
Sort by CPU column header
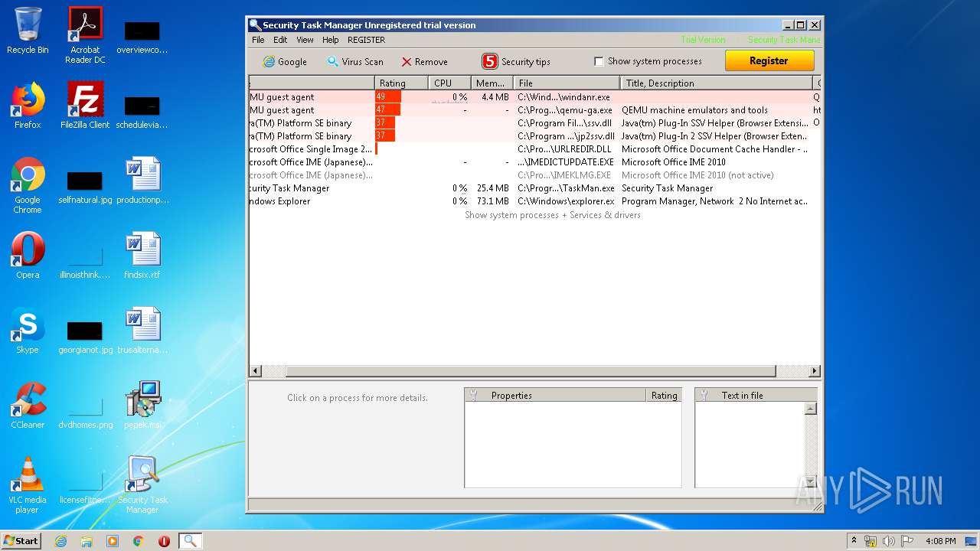(449, 83)
